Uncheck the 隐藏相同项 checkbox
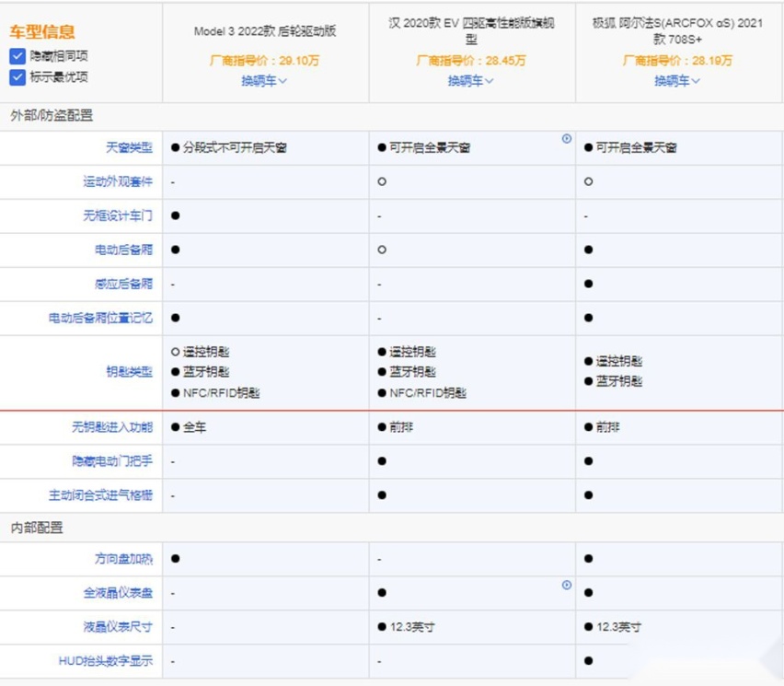This screenshot has width=784, height=686. (x=17, y=55)
